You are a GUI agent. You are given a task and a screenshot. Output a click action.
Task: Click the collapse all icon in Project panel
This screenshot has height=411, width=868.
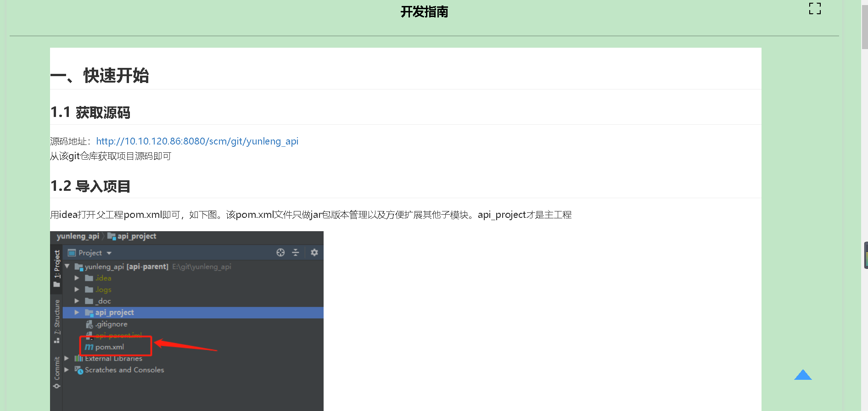click(296, 252)
